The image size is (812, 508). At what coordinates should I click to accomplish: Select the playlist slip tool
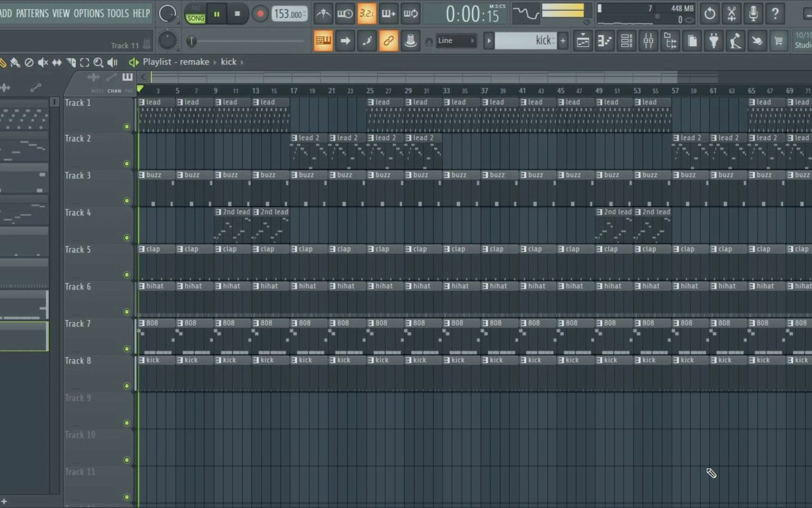tap(57, 62)
